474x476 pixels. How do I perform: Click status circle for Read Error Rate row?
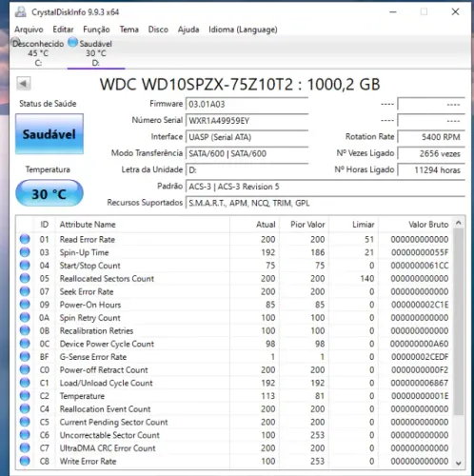point(25,239)
